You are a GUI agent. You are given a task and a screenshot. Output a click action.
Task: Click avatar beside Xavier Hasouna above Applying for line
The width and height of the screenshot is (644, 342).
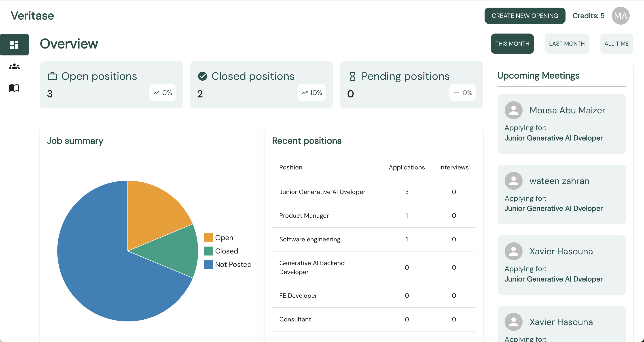point(513,251)
